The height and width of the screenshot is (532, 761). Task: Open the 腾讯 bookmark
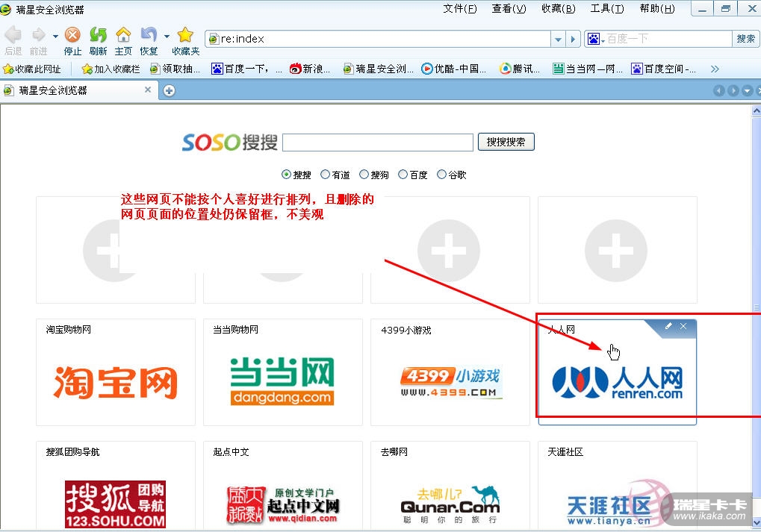(520, 69)
